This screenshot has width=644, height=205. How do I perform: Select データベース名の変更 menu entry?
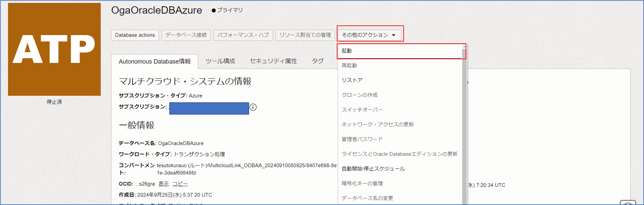[400, 198]
